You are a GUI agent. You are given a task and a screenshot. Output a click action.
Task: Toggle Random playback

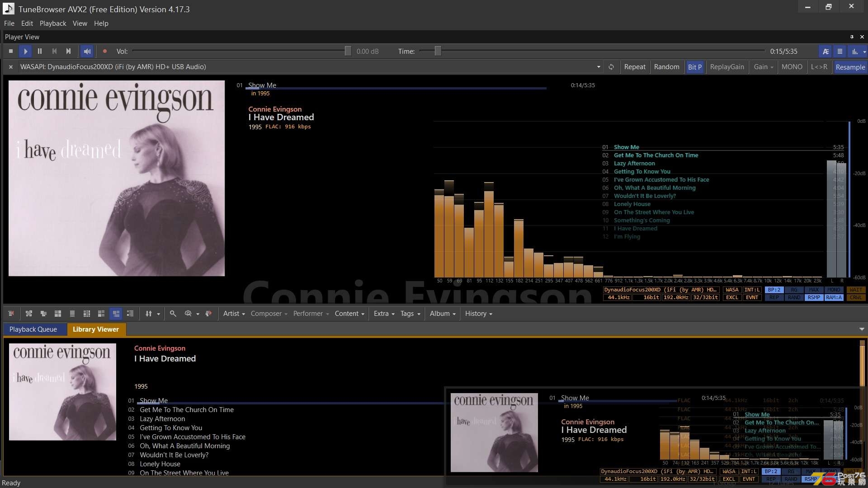pos(666,67)
